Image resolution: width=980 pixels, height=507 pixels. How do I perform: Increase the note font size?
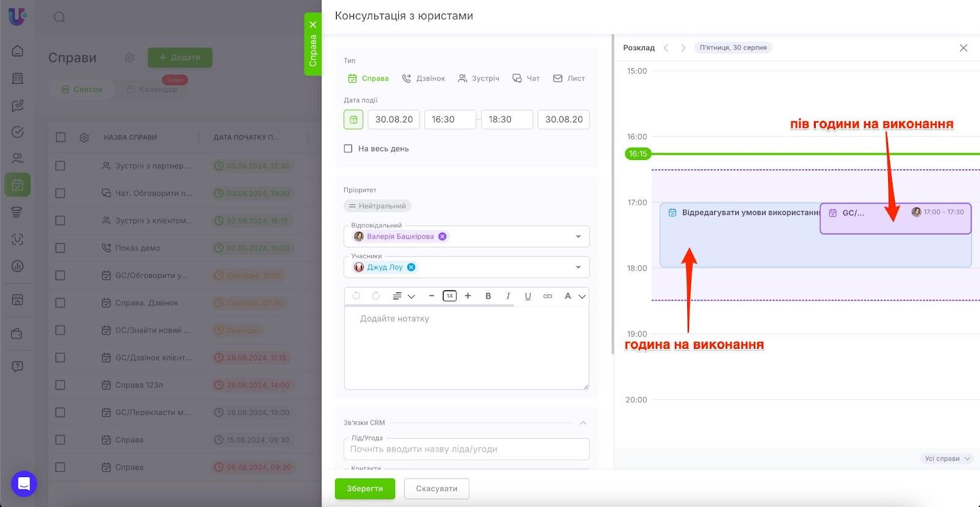click(468, 296)
